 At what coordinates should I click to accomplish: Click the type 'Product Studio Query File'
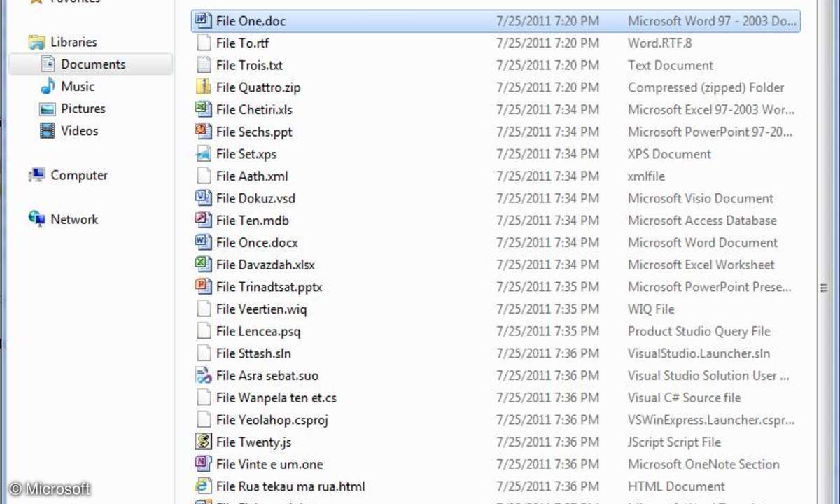click(x=699, y=331)
